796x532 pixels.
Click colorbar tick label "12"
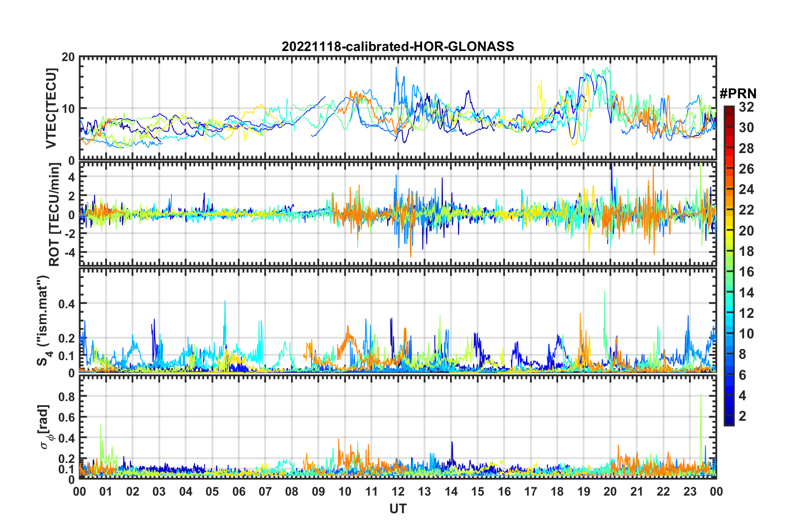pos(746,313)
